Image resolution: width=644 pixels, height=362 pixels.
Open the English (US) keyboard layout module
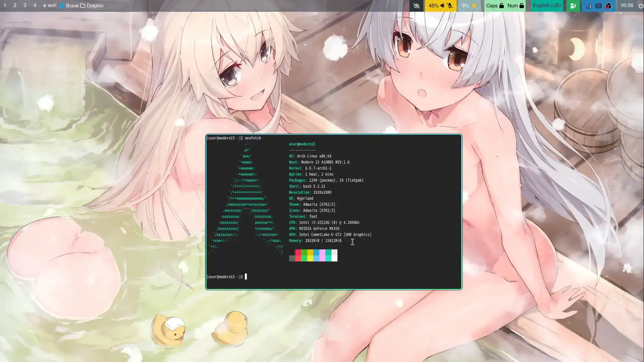(x=547, y=5)
